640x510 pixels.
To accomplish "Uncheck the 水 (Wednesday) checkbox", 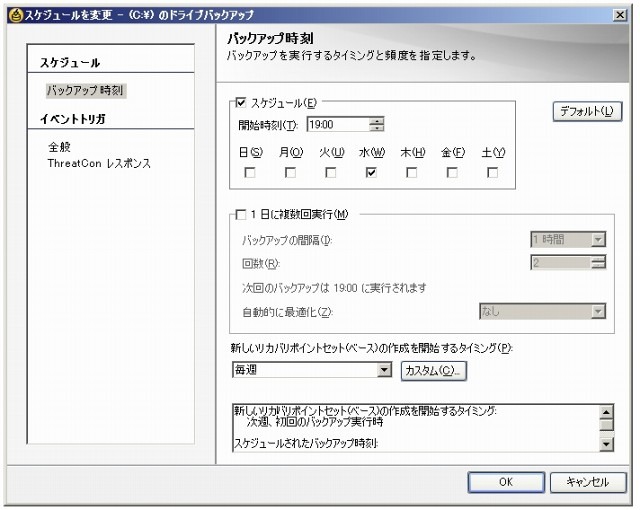I will [371, 172].
